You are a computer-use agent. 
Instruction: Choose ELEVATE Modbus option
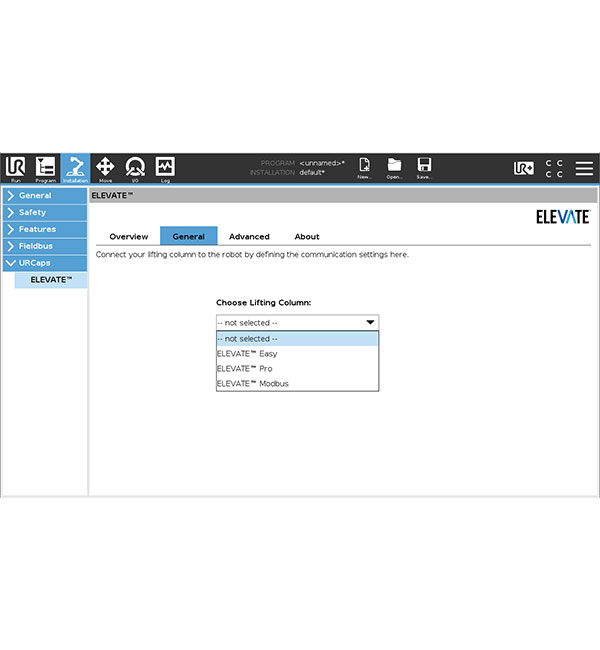(297, 384)
